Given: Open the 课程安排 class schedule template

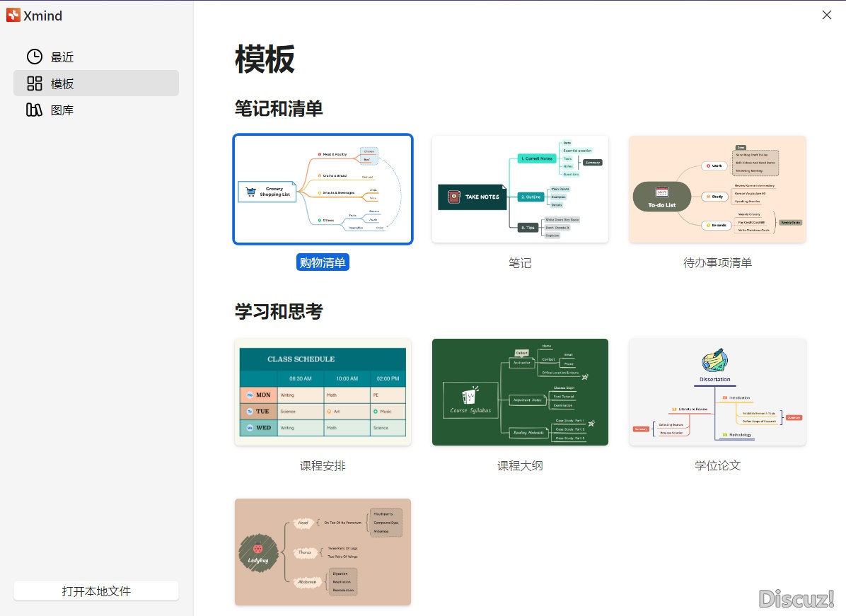Looking at the screenshot, I should pos(323,392).
